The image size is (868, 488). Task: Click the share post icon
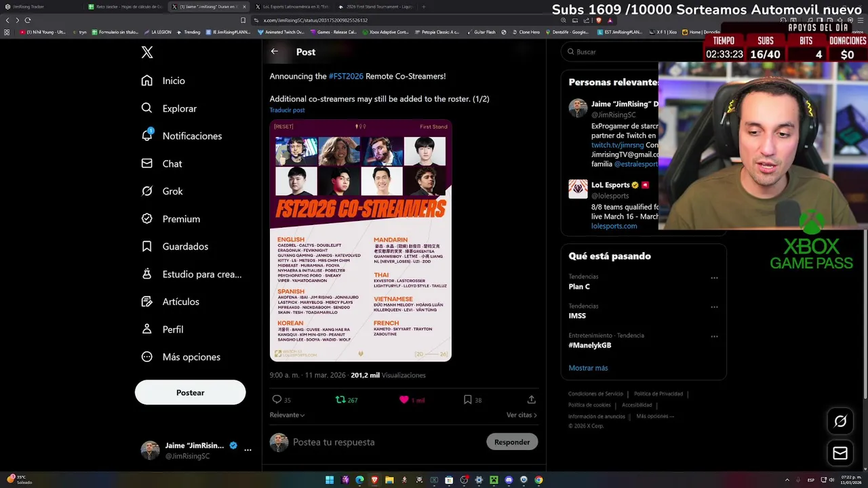pyautogui.click(x=532, y=400)
